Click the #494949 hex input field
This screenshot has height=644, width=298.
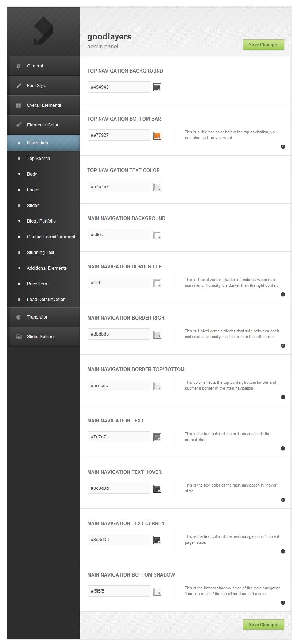[x=119, y=87]
